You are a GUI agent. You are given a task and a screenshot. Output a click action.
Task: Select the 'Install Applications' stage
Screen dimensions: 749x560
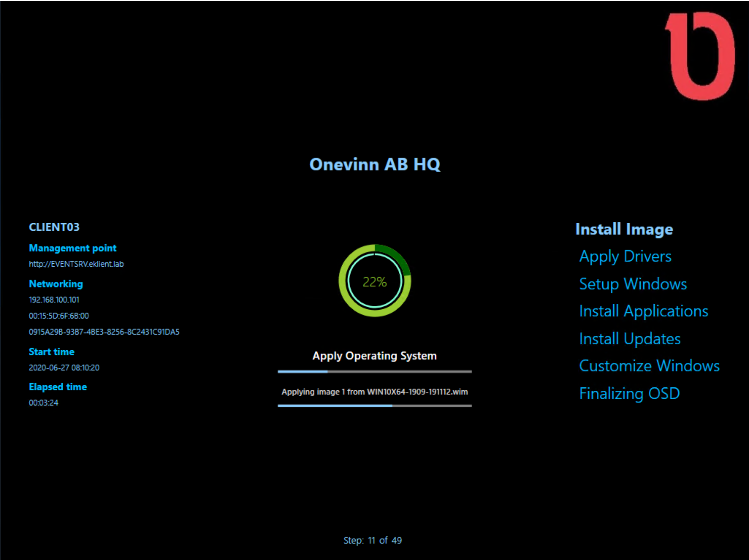click(x=644, y=311)
